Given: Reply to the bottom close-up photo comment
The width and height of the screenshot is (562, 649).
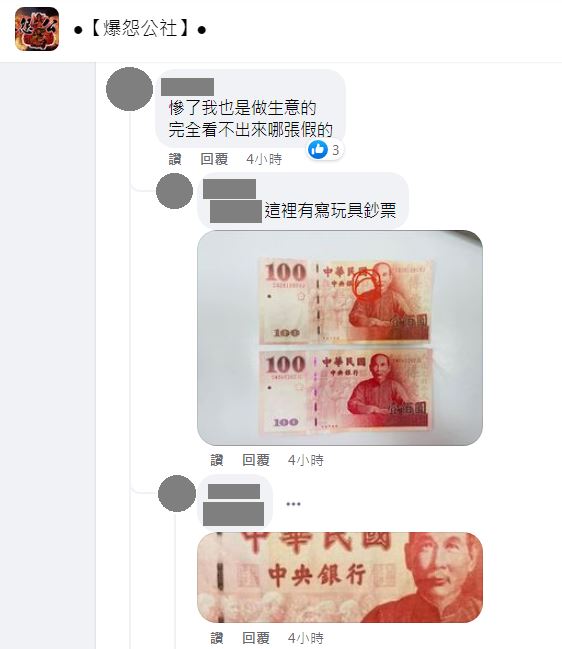Looking at the screenshot, I should click(256, 638).
